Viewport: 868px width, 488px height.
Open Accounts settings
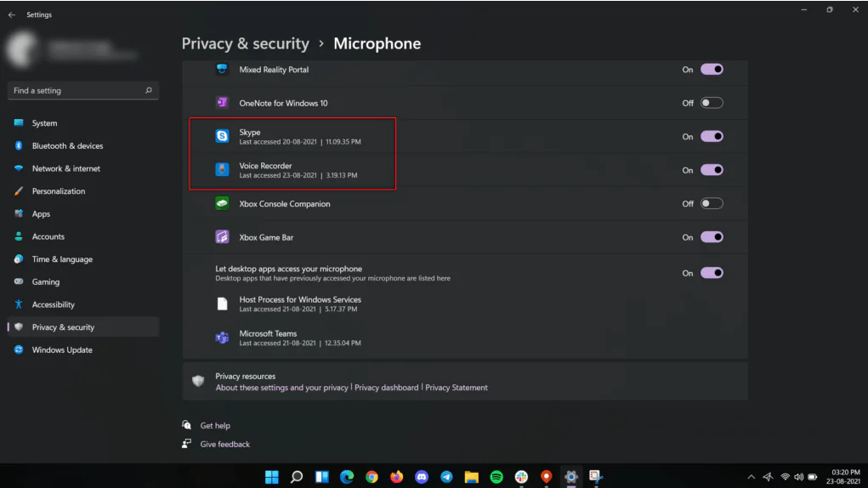coord(83,236)
